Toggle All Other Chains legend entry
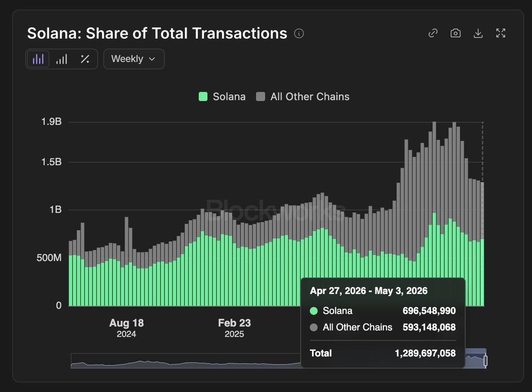Image resolution: width=532 pixels, height=392 pixels. [303, 97]
